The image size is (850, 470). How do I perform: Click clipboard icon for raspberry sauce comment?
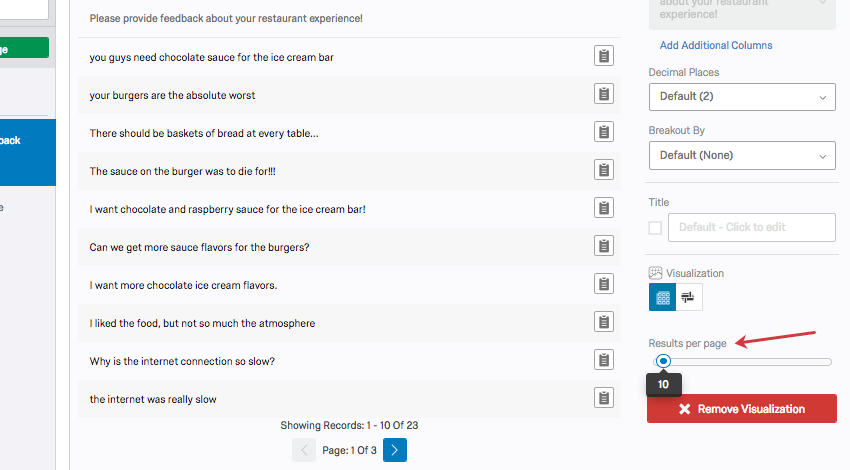(x=604, y=208)
